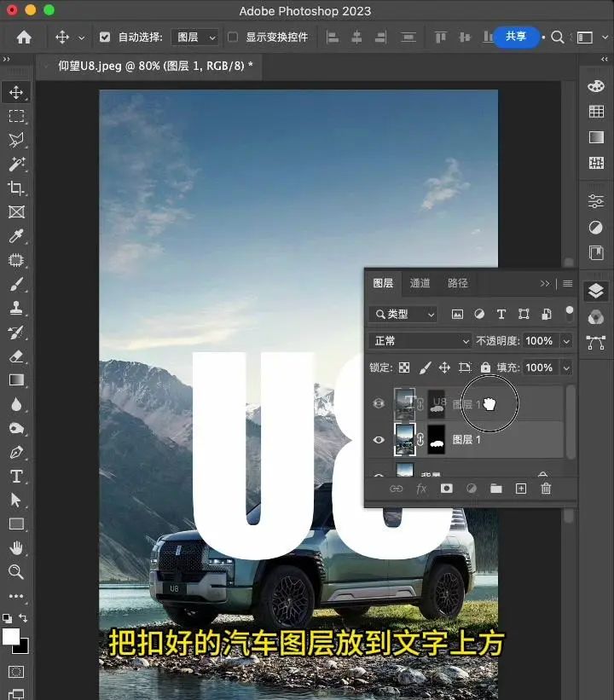Screen dimensions: 614x700
Task: Select the Crop tool
Action: pyautogui.click(x=16, y=188)
